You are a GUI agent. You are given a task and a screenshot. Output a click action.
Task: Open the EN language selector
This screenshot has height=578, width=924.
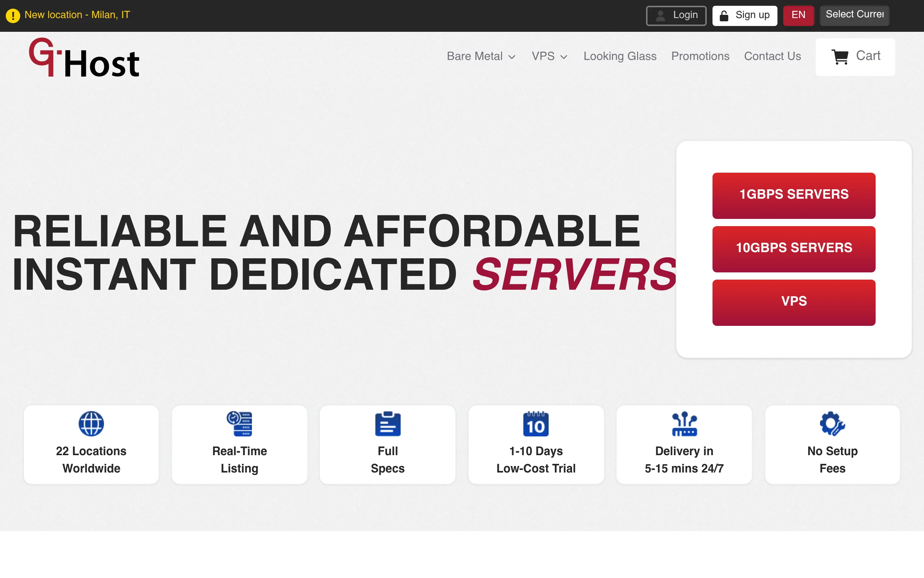coord(798,15)
